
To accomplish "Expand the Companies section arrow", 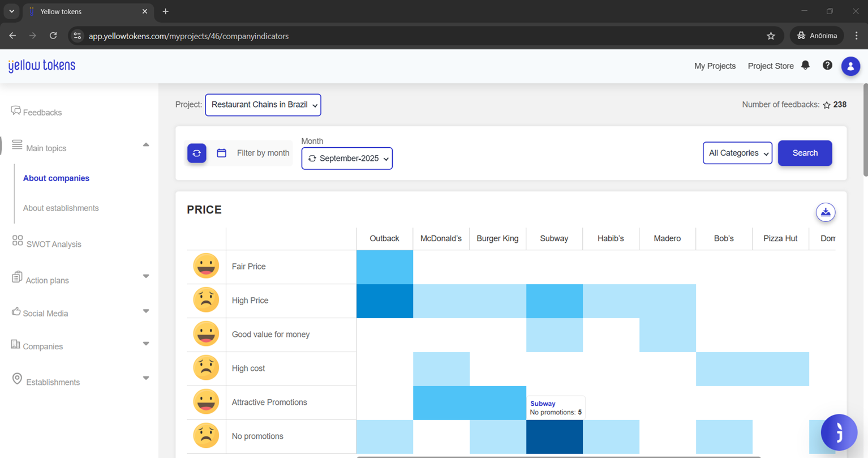I will [x=146, y=344].
